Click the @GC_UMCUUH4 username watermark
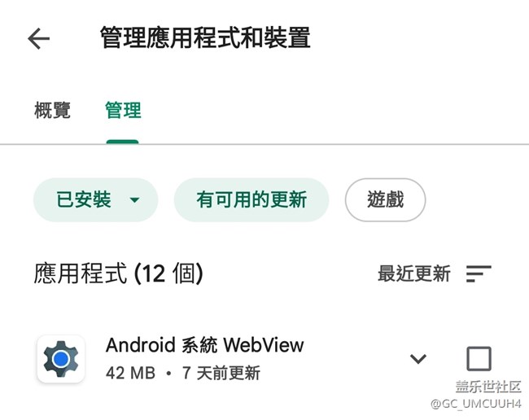This screenshot has width=529, height=420. pos(476,404)
